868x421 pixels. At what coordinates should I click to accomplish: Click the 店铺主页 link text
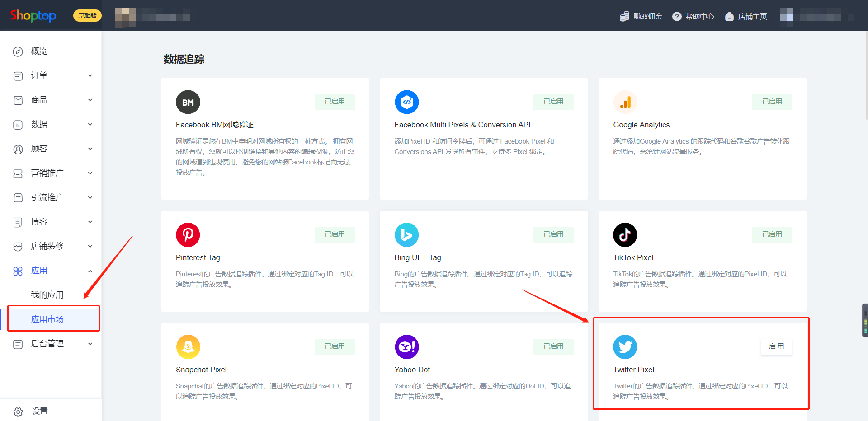click(752, 17)
